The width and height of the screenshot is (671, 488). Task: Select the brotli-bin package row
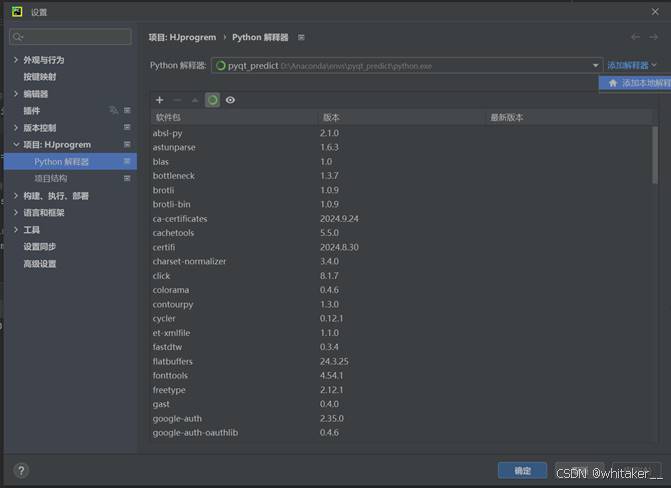(401, 204)
